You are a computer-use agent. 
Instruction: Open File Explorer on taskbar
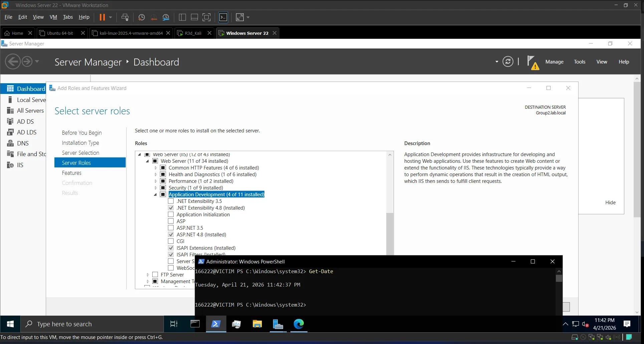[x=257, y=324]
